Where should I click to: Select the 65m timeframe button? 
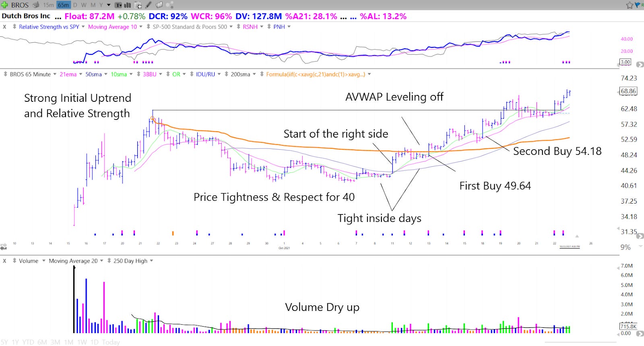tap(63, 5)
